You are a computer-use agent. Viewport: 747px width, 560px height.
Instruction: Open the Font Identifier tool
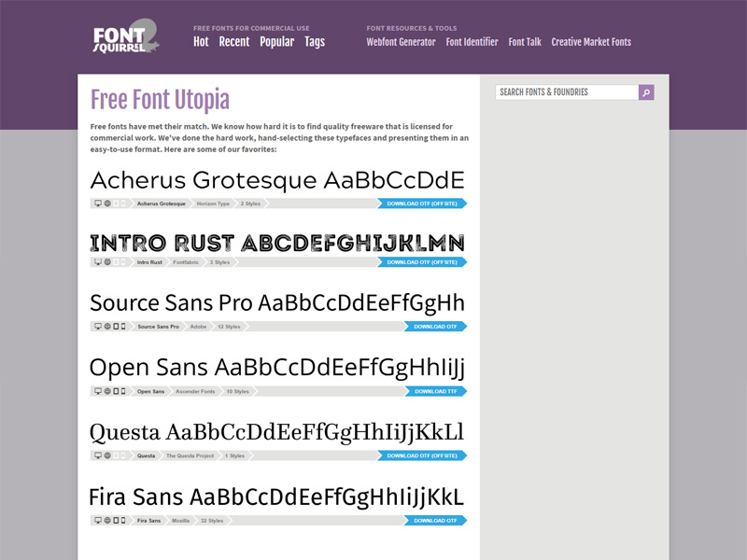(472, 41)
